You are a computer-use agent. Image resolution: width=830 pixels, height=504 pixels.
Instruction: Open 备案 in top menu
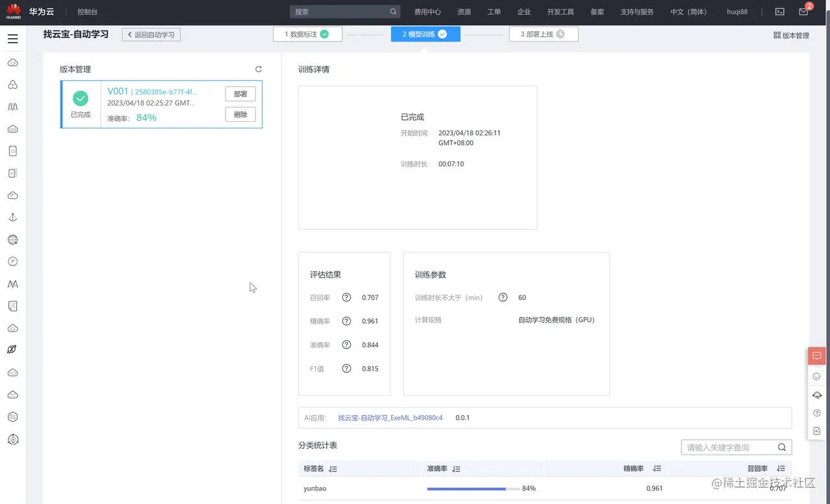click(597, 12)
